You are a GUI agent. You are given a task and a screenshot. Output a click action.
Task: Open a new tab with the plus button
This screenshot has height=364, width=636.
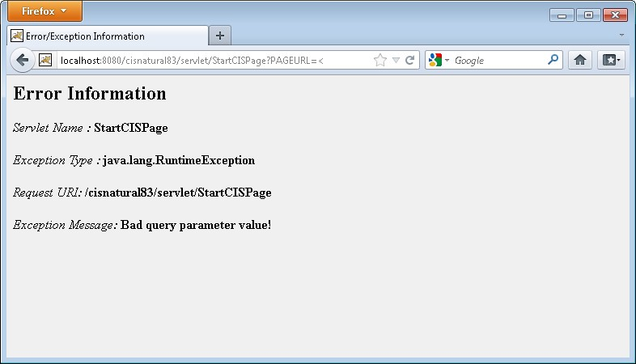point(220,36)
